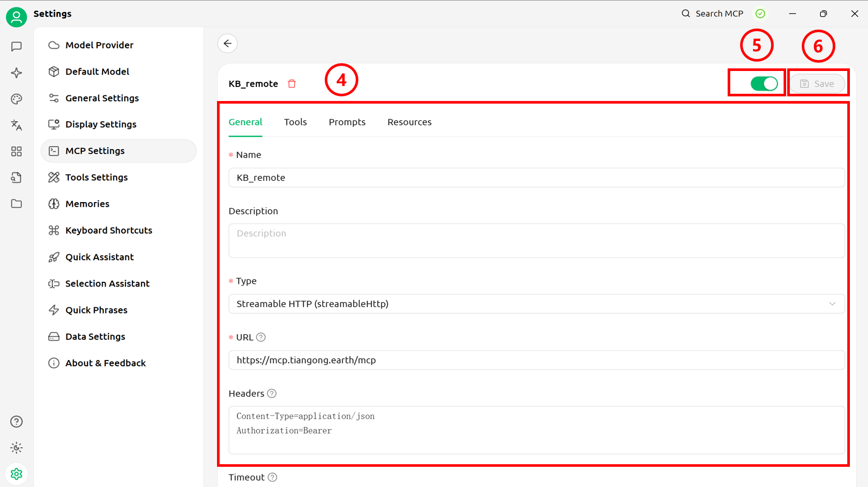Open Model Provider settings
The width and height of the screenshot is (868, 487).
99,45
